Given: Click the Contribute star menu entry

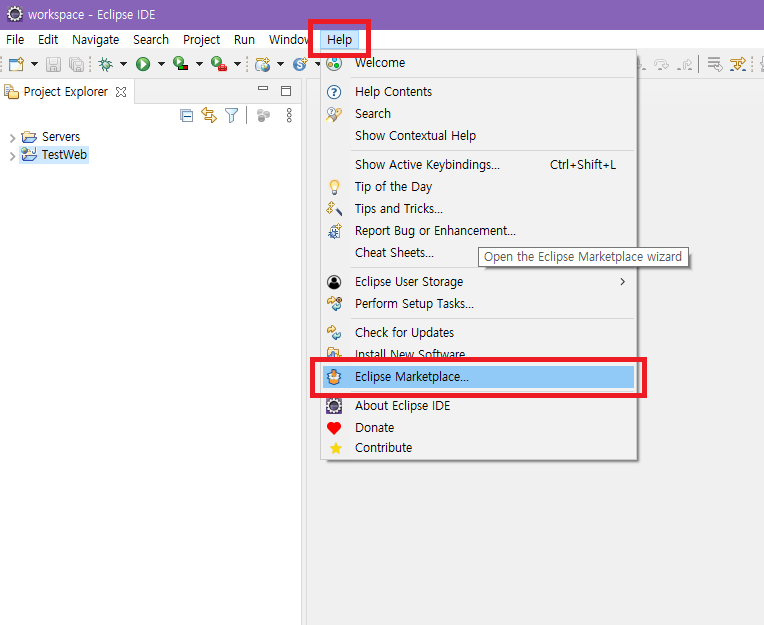Looking at the screenshot, I should coord(479,448).
